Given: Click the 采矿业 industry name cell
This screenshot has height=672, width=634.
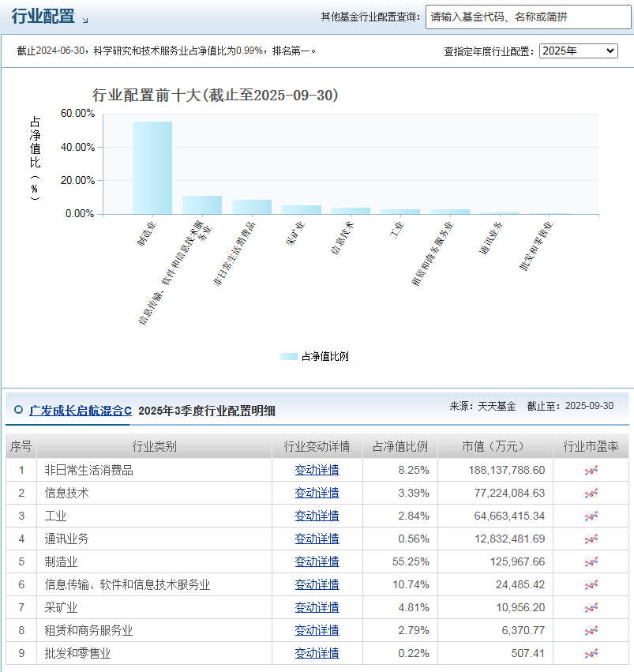Looking at the screenshot, I should coord(154,607).
